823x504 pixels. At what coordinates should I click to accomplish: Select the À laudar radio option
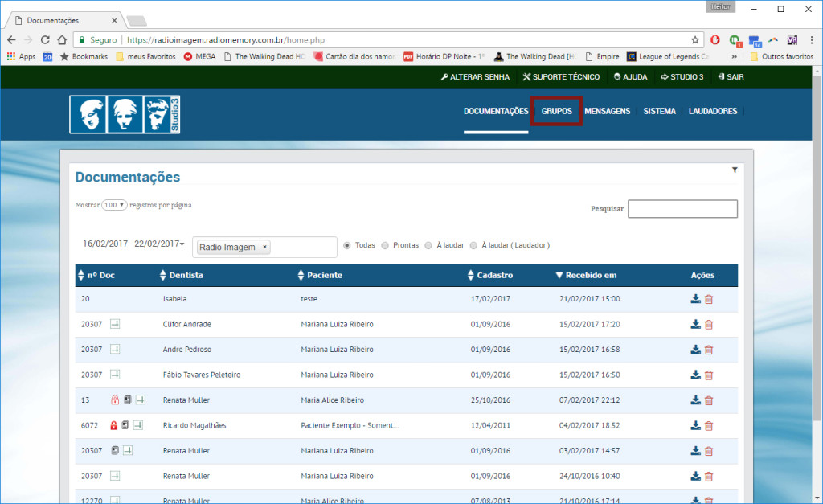428,245
